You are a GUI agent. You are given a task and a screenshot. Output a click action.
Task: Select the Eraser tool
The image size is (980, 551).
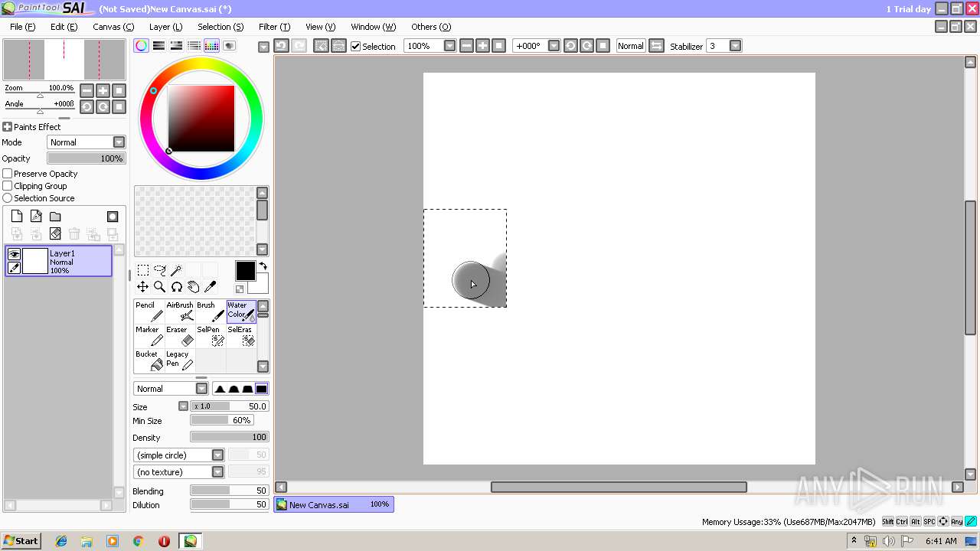(x=180, y=336)
